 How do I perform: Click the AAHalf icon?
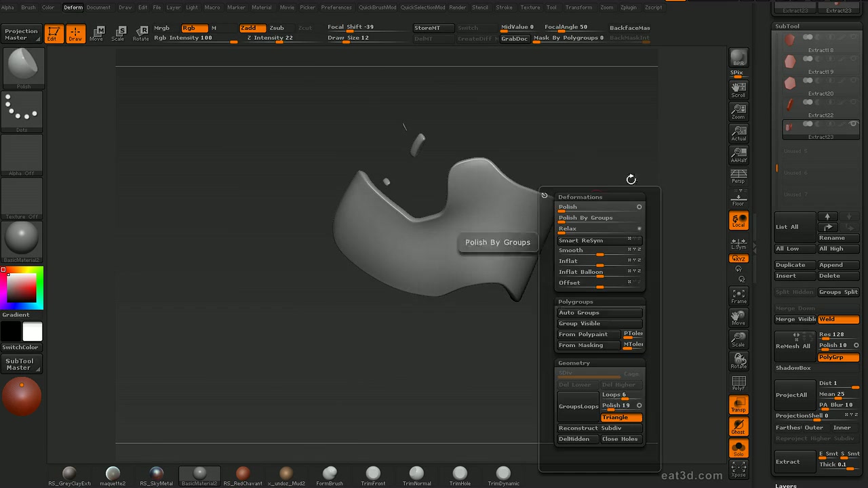pos(738,155)
